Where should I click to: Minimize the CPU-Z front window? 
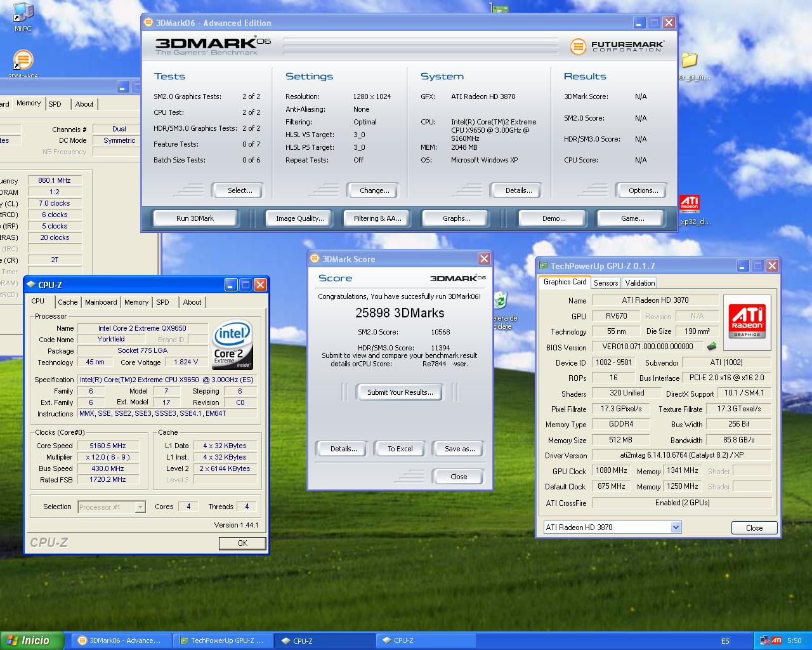pos(231,285)
